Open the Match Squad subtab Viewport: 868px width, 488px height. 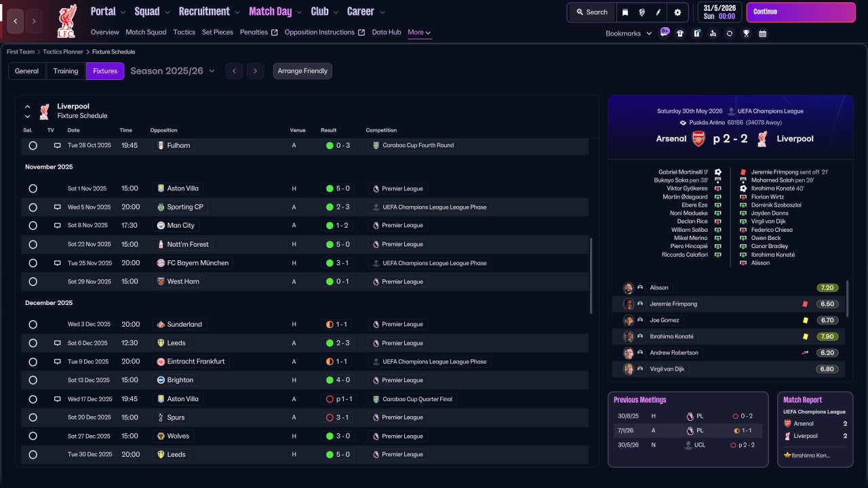coord(146,33)
